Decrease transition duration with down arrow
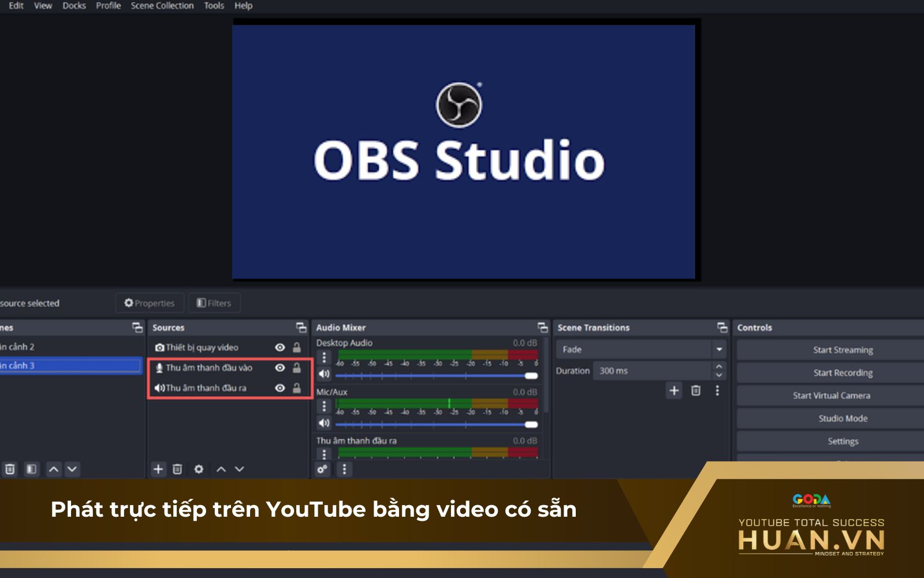This screenshot has height=578, width=924. coord(719,375)
